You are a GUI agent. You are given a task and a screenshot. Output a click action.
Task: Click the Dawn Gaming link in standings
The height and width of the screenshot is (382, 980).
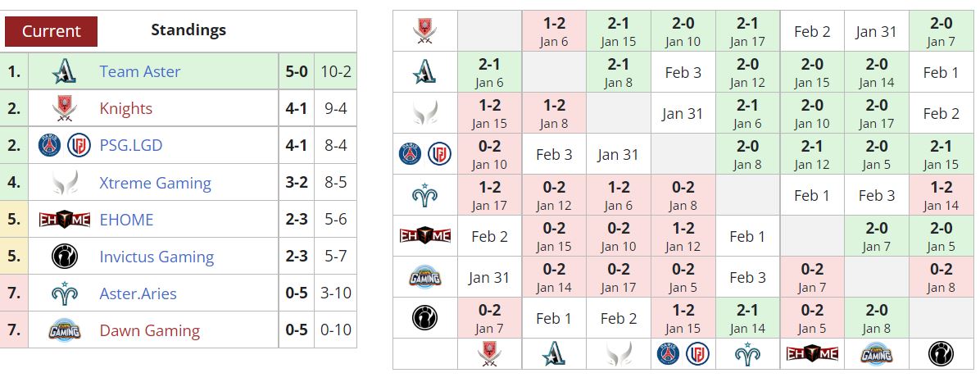pos(149,330)
